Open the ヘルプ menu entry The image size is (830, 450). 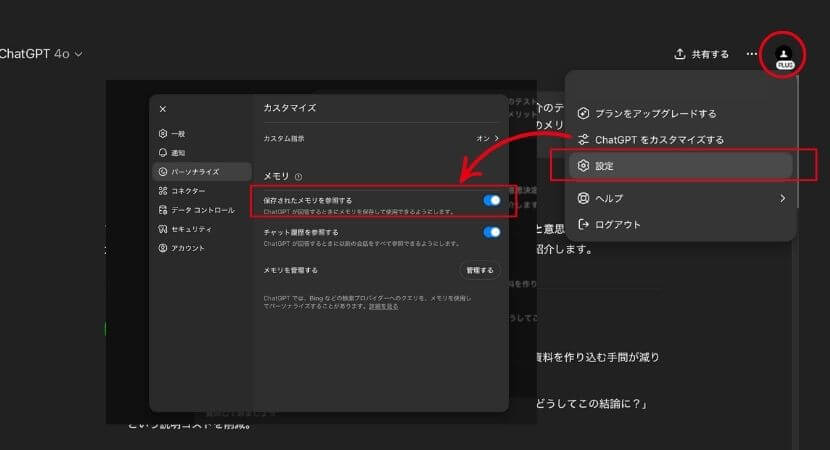tap(680, 198)
